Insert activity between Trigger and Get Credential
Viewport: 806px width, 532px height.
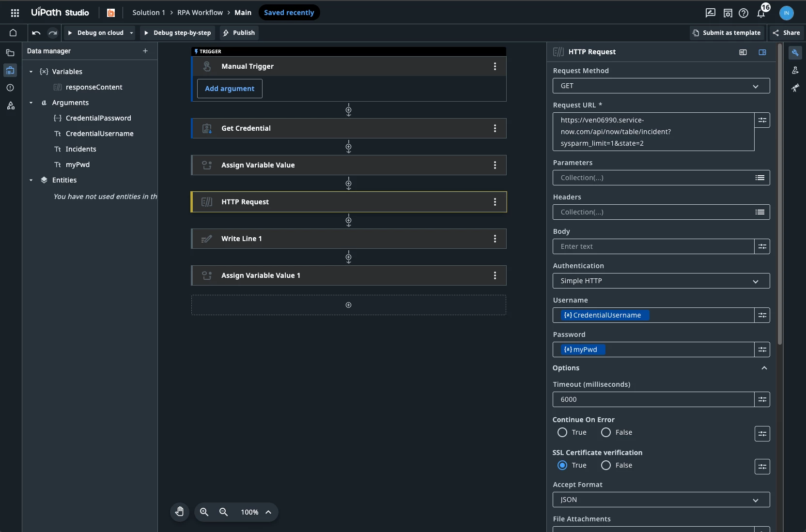[x=348, y=110]
